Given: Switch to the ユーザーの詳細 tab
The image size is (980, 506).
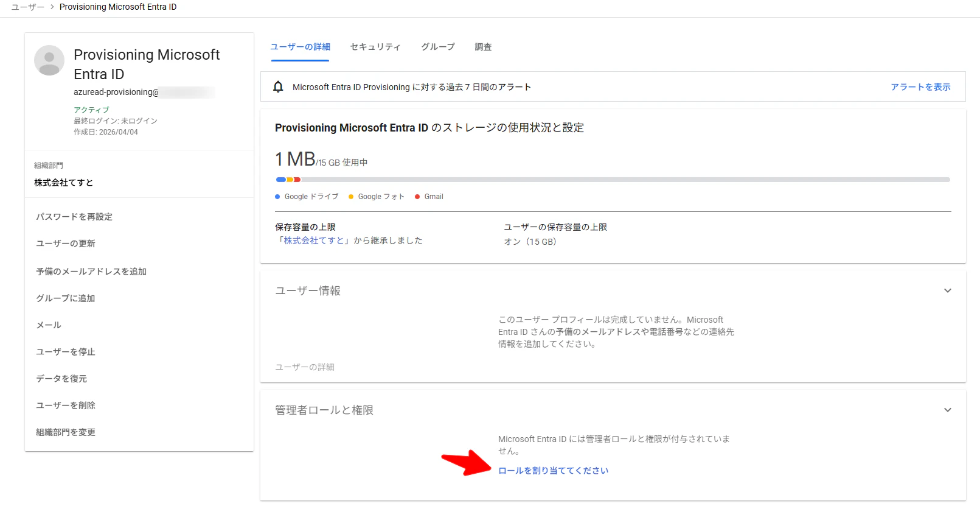Looking at the screenshot, I should pyautogui.click(x=301, y=47).
